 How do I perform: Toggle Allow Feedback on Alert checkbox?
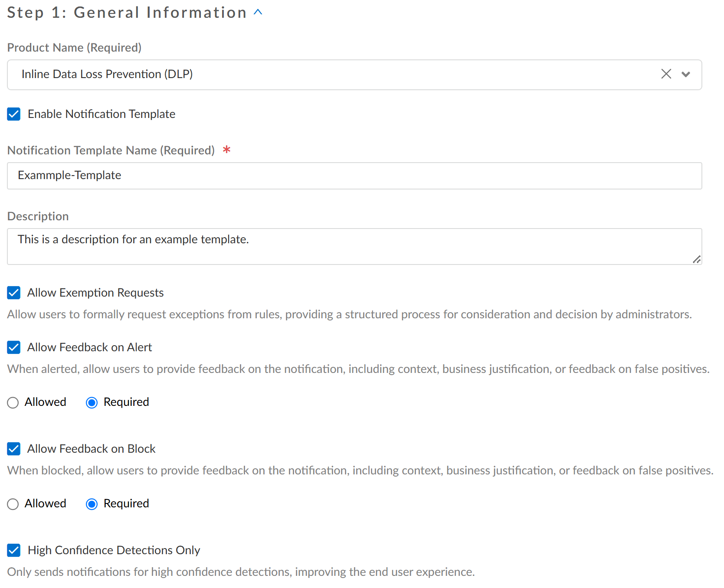click(x=14, y=347)
